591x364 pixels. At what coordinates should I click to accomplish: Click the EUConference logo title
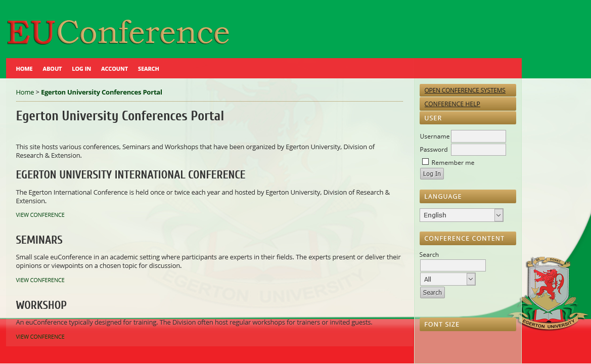point(118,32)
